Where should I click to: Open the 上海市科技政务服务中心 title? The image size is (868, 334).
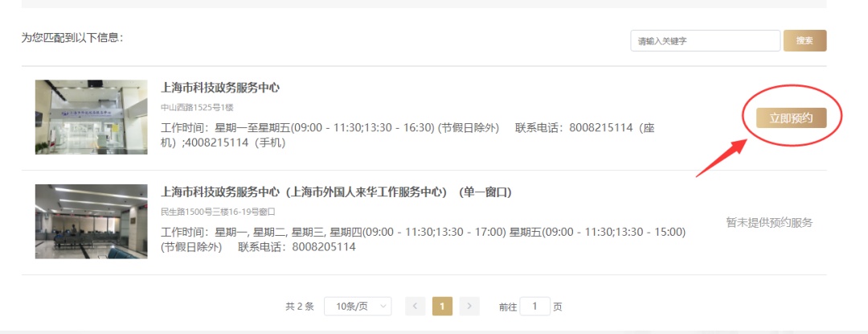[220, 88]
